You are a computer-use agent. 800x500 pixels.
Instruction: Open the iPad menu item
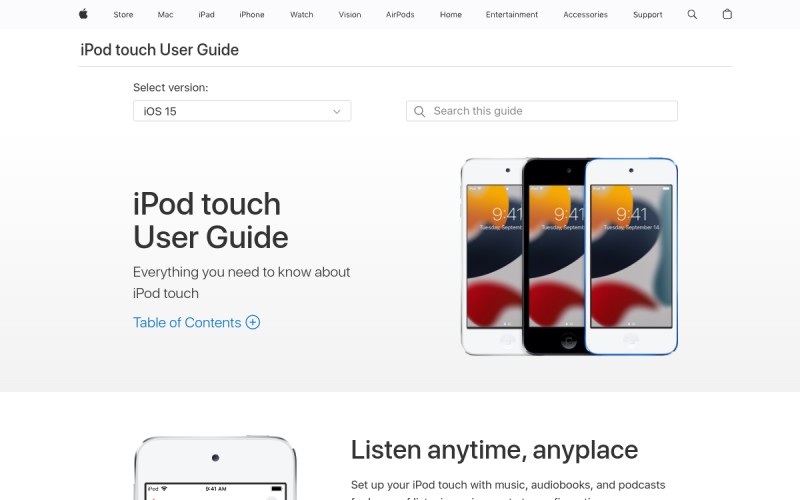[x=207, y=15]
